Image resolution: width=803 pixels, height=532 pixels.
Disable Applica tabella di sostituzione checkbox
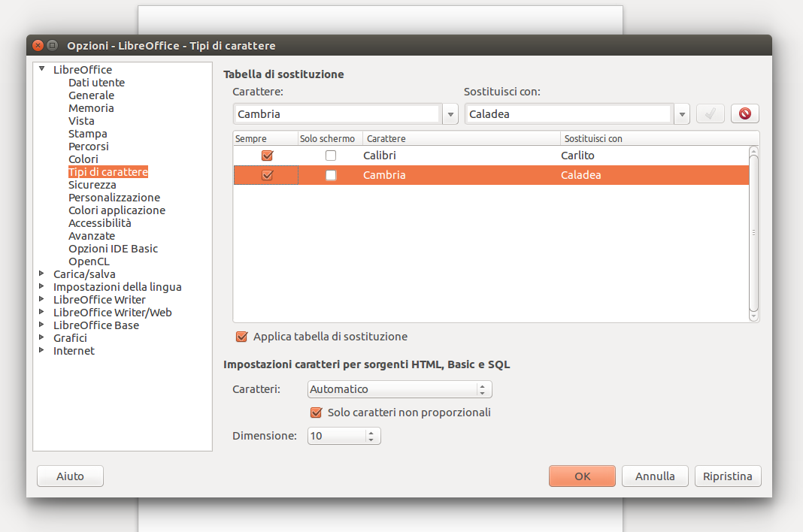click(241, 337)
